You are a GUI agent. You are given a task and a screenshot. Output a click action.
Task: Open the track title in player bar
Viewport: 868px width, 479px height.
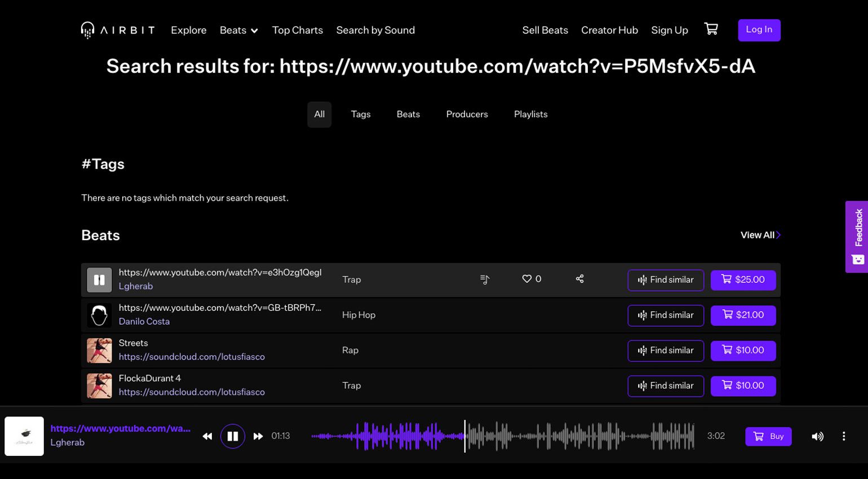coord(121,429)
